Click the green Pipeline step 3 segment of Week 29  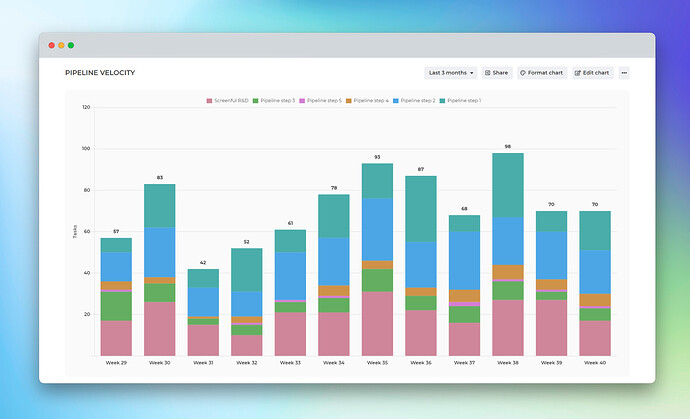tap(116, 306)
